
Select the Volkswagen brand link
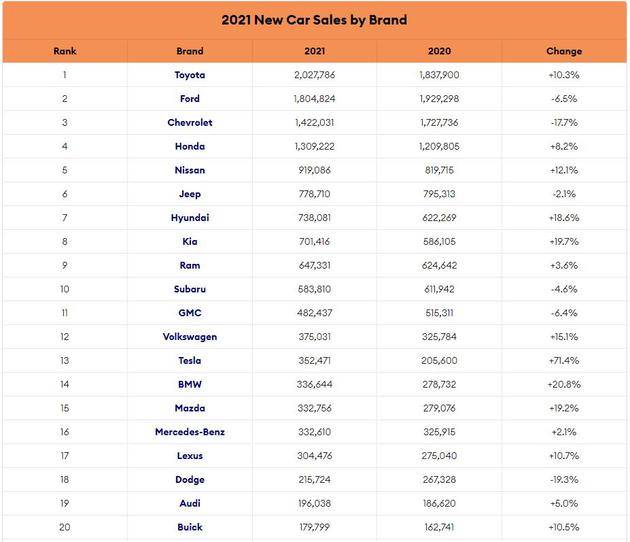tap(190, 337)
